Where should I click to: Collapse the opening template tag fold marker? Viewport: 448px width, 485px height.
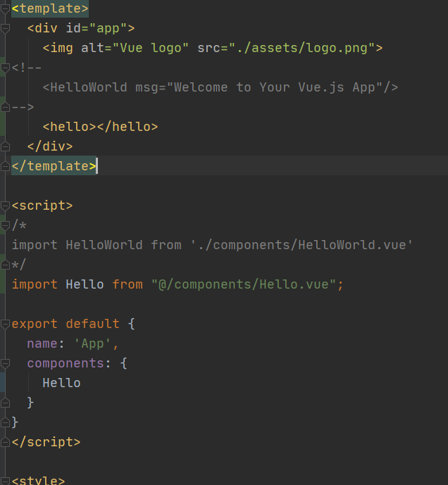(x=6, y=9)
